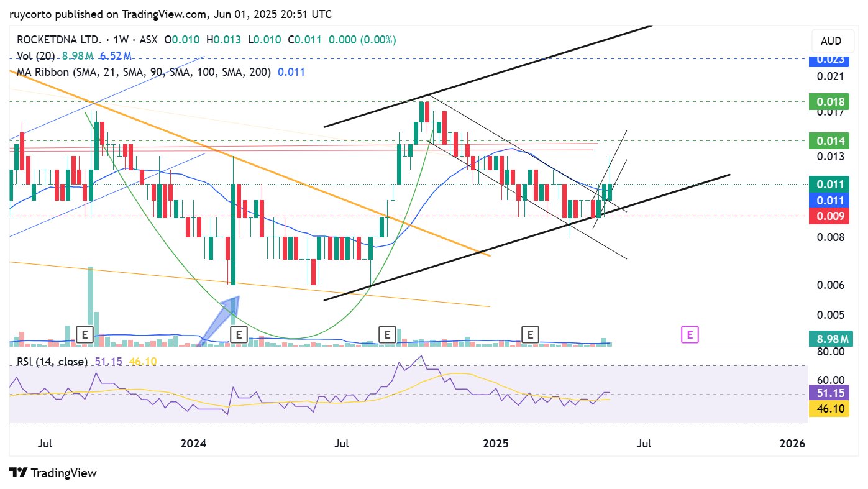Select the earnings E marker above 2025
The width and height of the screenshot is (868, 489).
[530, 334]
